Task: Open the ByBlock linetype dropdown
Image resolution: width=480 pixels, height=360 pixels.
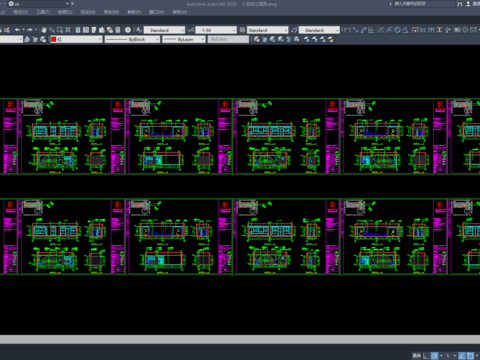Action: click(133, 39)
